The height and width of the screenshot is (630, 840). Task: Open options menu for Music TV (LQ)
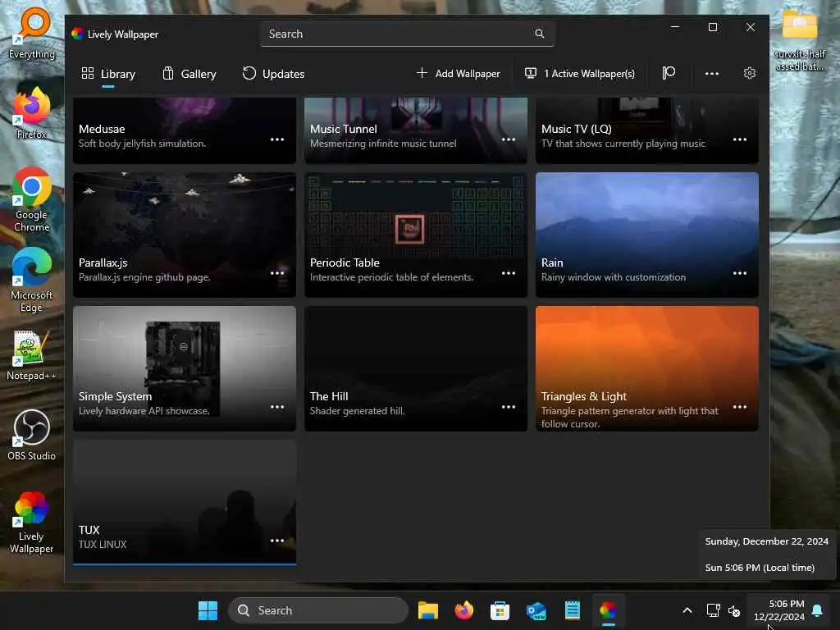pos(740,139)
